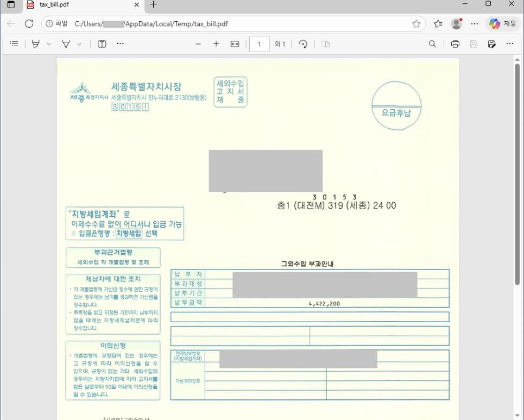524x420 pixels.
Task: Click the page number input field
Action: tap(259, 44)
